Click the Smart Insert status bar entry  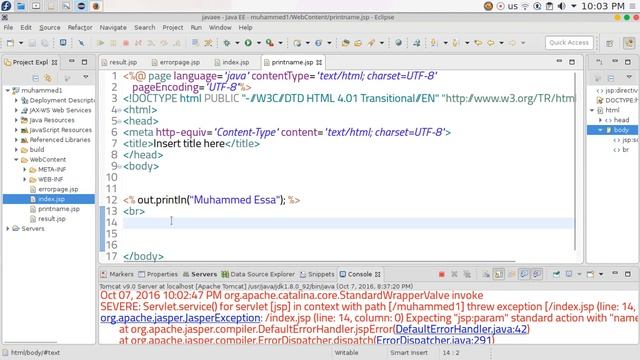(x=409, y=353)
